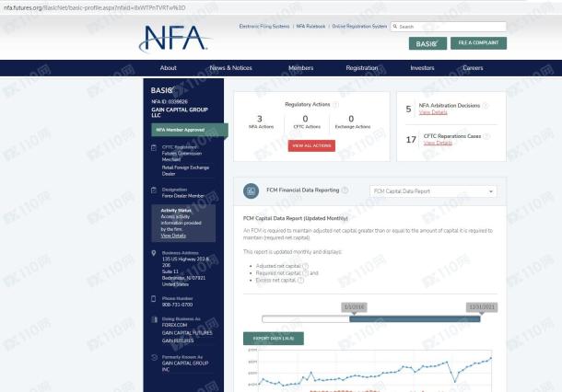Click the history icon by Formerly Known As
Screen dimensions: 562x392
[x=154, y=357]
